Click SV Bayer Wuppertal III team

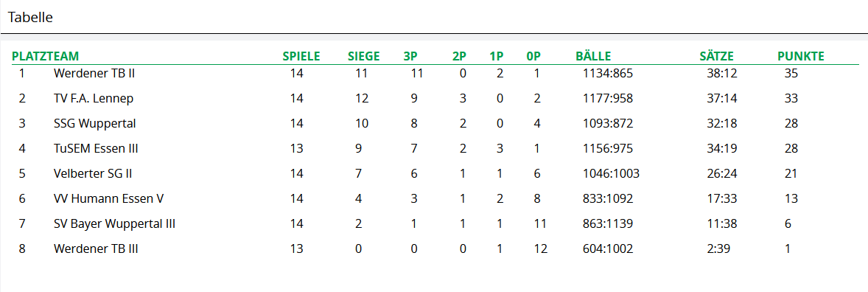coord(115,224)
